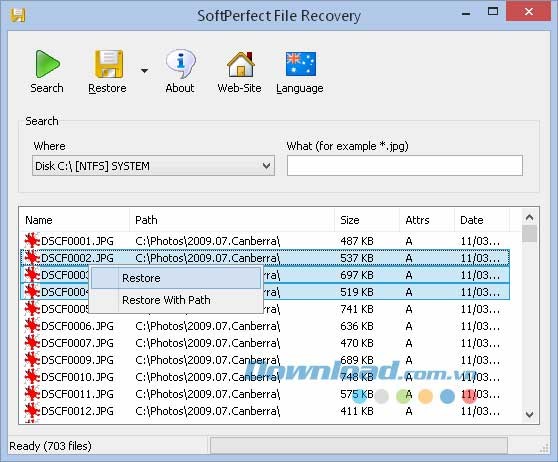Focus the What file mask input field

click(405, 166)
